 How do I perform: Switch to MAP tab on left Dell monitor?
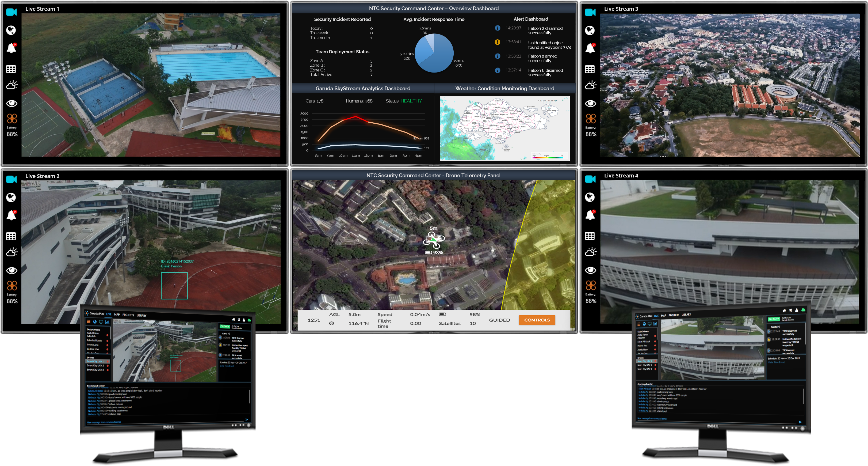pyautogui.click(x=117, y=315)
